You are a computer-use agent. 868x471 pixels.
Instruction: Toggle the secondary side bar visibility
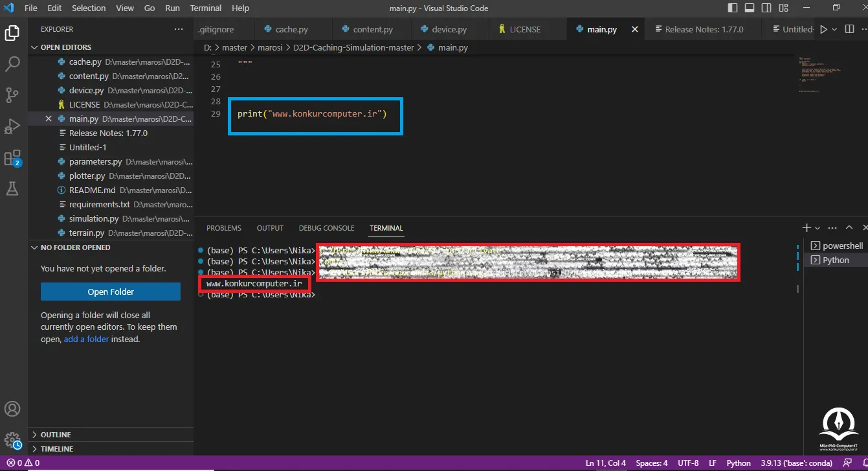765,8
